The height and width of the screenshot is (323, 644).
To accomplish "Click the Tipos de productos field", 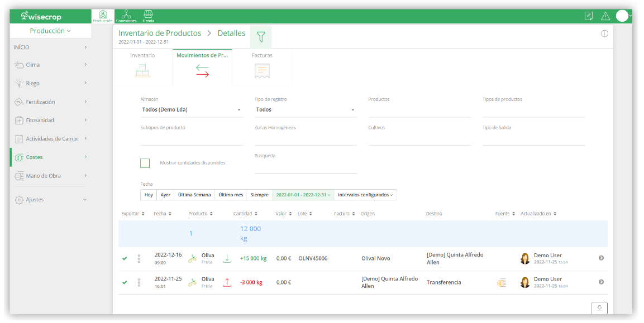I will [533, 110].
